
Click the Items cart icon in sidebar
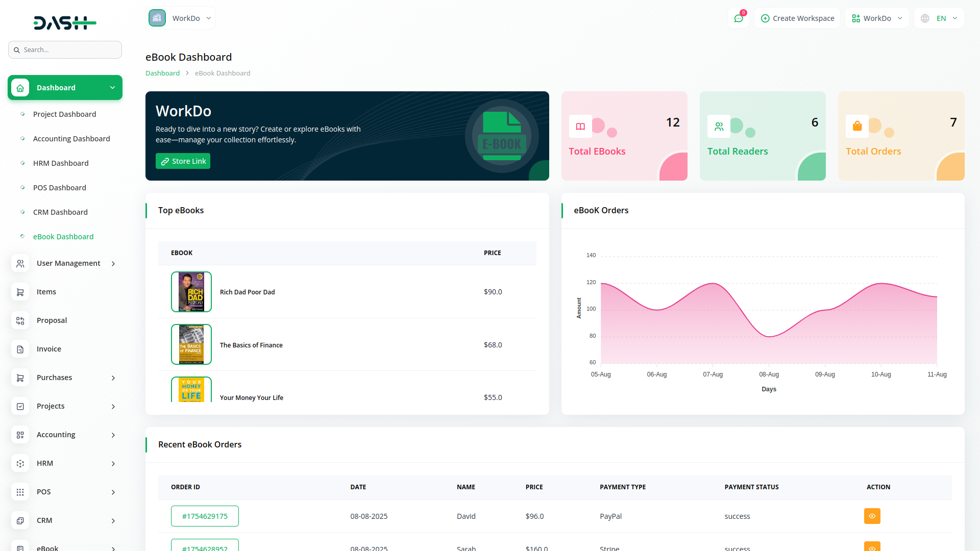click(x=20, y=292)
